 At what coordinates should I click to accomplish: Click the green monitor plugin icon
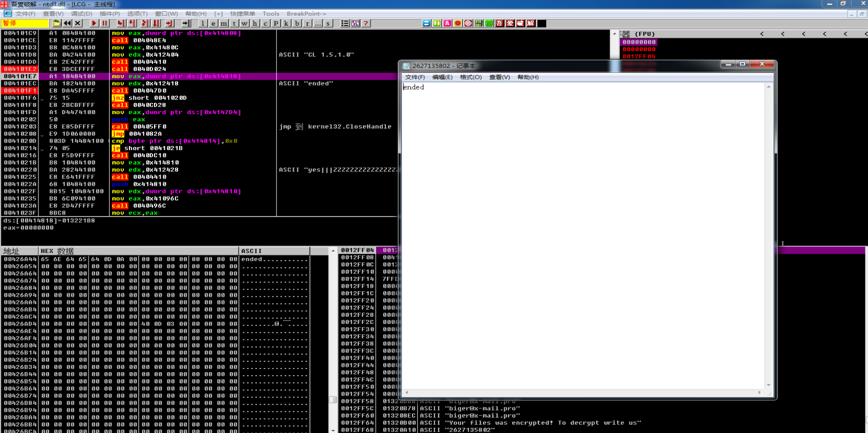pos(489,24)
